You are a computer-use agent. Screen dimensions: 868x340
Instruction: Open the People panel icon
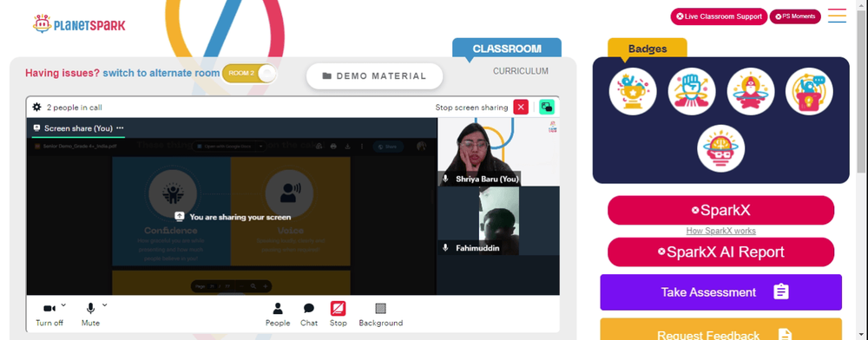click(278, 309)
